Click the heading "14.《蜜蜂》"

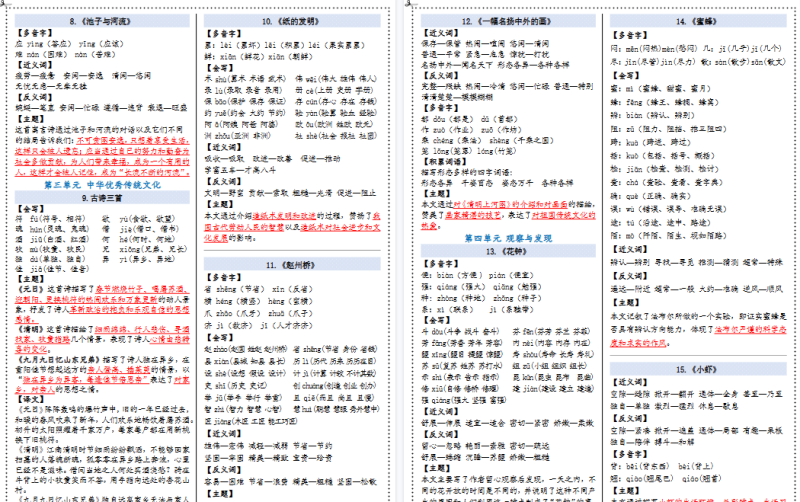697,21
